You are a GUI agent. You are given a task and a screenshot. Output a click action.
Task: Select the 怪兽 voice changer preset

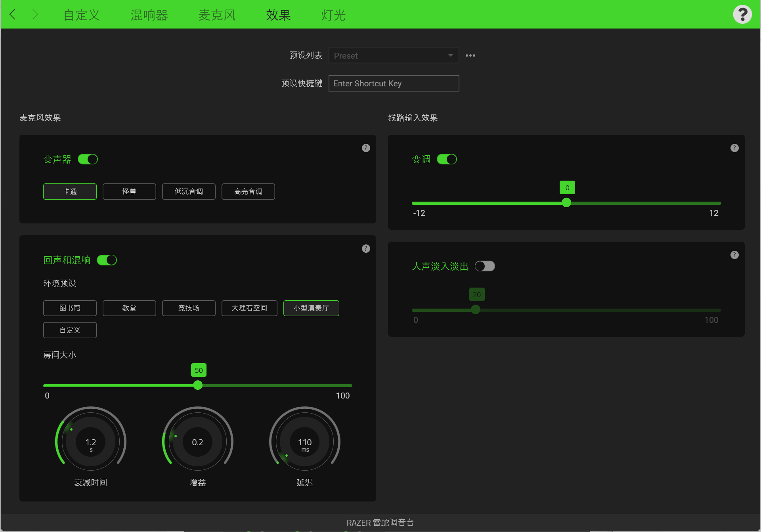129,191
